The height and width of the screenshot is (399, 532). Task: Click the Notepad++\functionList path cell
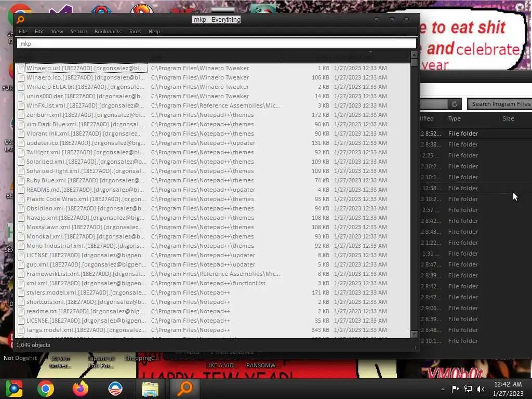pyautogui.click(x=208, y=283)
